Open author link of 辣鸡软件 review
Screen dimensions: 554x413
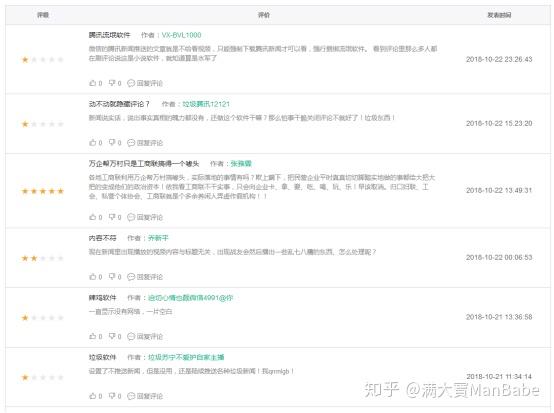pyautogui.click(x=190, y=298)
